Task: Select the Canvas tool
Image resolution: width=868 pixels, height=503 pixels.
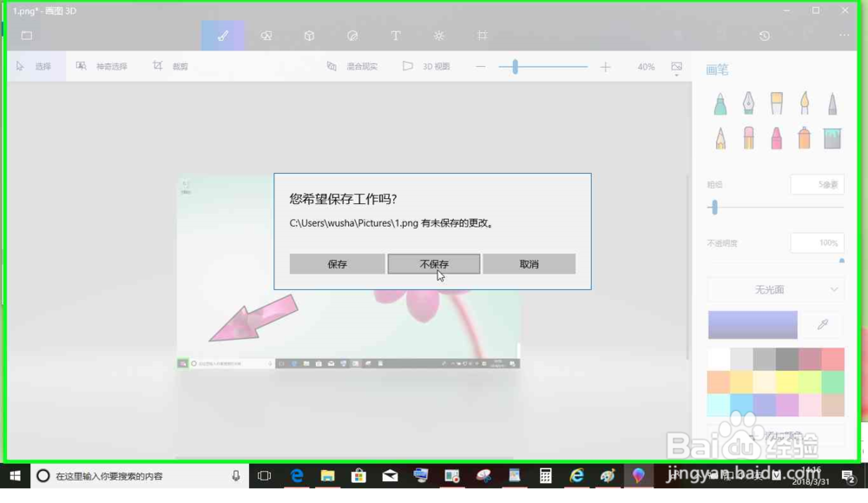Action: (x=483, y=36)
